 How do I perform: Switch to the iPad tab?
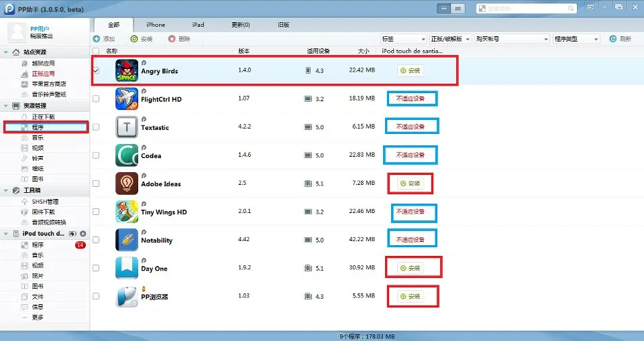(x=198, y=25)
